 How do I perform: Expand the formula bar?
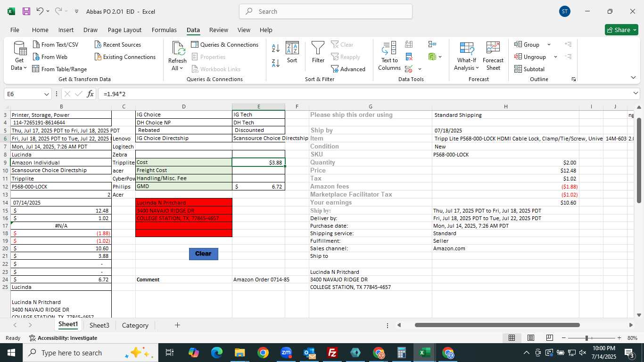pos(636,93)
